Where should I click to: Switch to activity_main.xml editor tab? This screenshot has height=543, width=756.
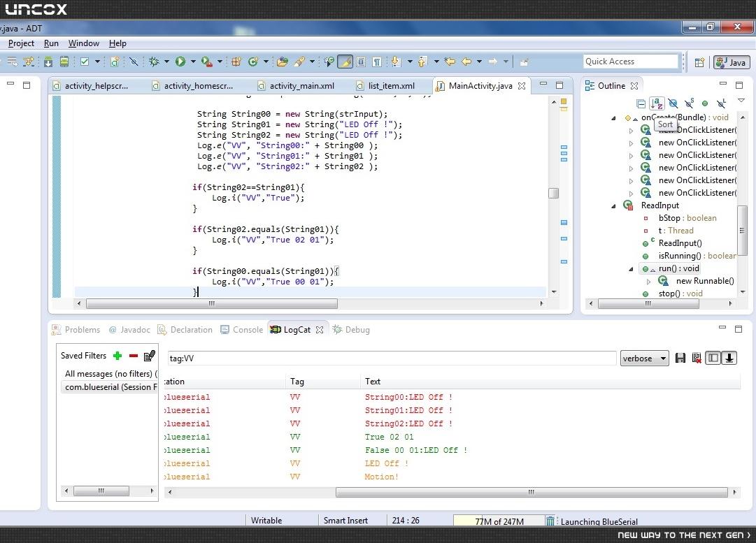296,86
